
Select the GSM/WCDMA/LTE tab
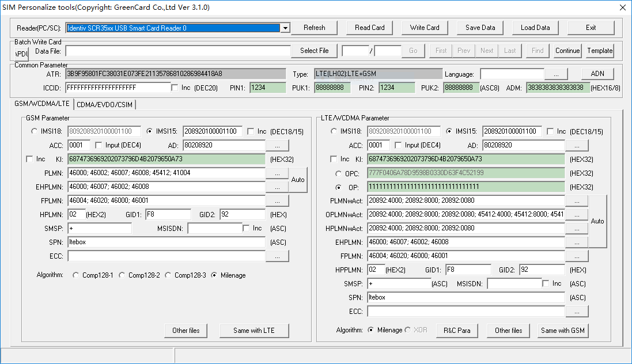click(42, 104)
